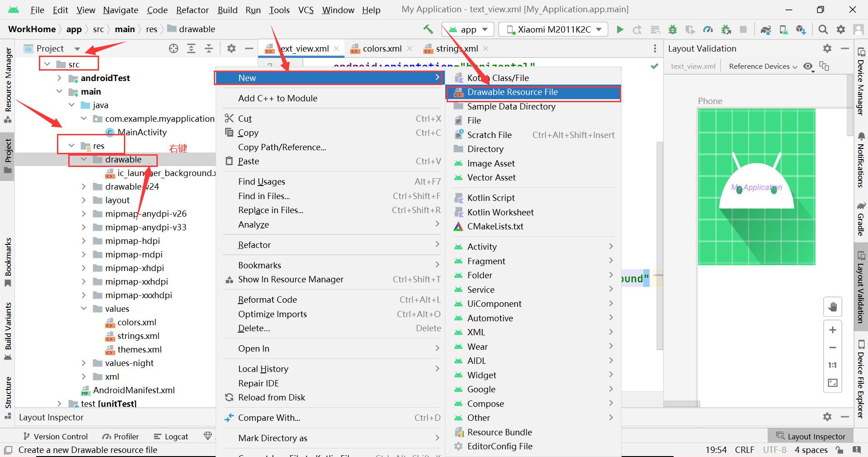Viewport: 868px width, 457px height.
Task: Open editor tabs more-options kebab icon
Action: (655, 48)
